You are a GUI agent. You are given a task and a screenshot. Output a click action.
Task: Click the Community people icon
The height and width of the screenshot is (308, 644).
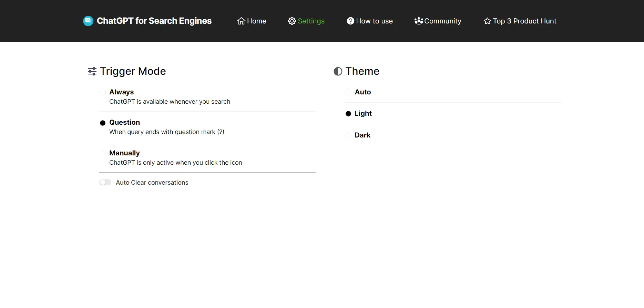tap(419, 21)
